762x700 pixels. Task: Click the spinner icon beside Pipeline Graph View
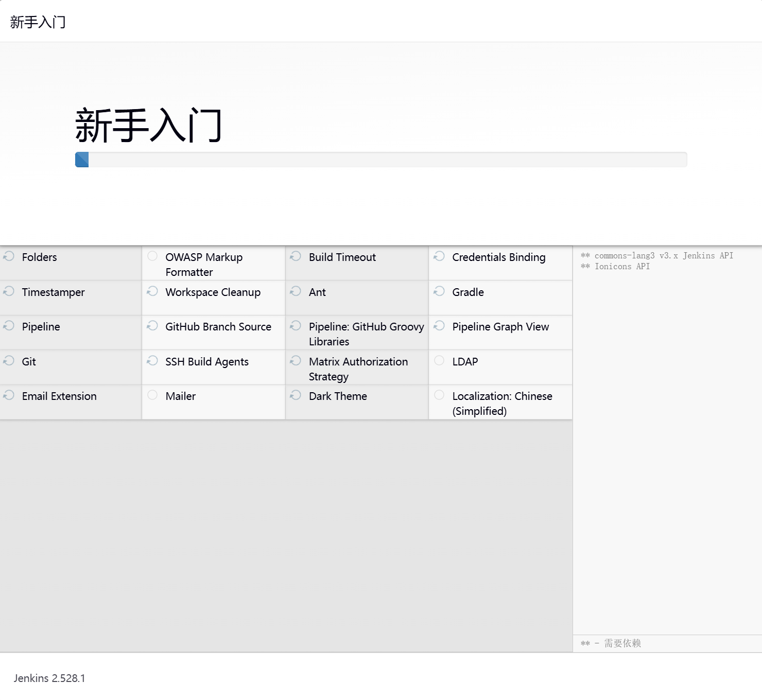tap(439, 325)
